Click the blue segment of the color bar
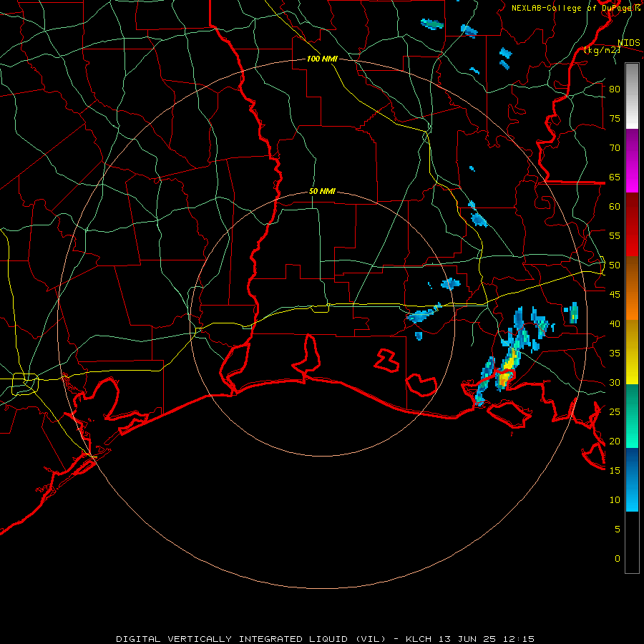644x644 pixels. (x=632, y=479)
